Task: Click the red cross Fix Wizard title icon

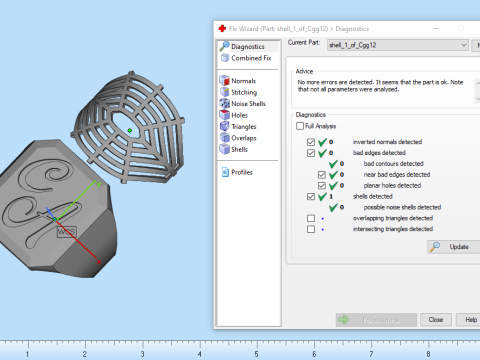Action: pyautogui.click(x=222, y=29)
